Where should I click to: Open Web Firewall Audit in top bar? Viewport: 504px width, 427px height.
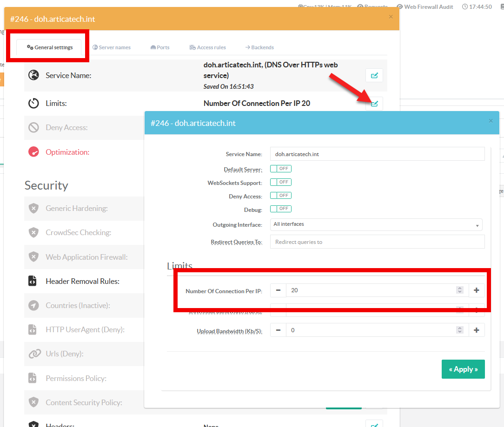(x=426, y=7)
